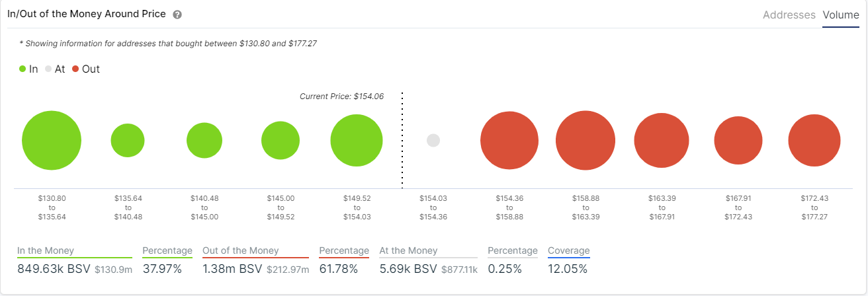Image resolution: width=868 pixels, height=296 pixels.
Task: Click the Coverage label
Action: click(568, 250)
